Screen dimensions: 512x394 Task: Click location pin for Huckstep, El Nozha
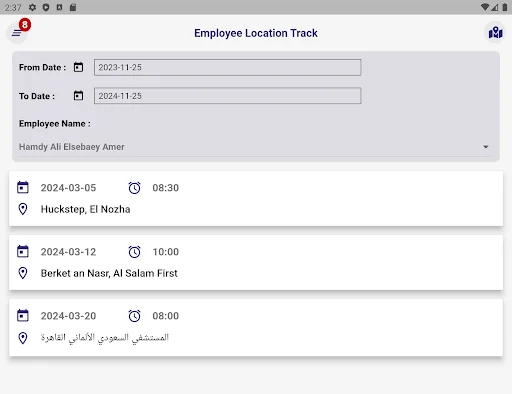pos(23,209)
